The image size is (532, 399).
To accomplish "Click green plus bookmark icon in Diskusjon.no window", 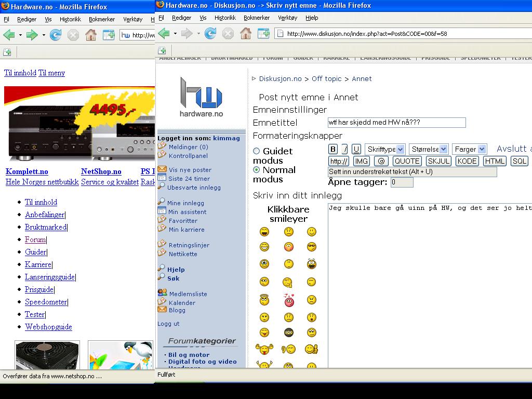I will coord(162,51).
